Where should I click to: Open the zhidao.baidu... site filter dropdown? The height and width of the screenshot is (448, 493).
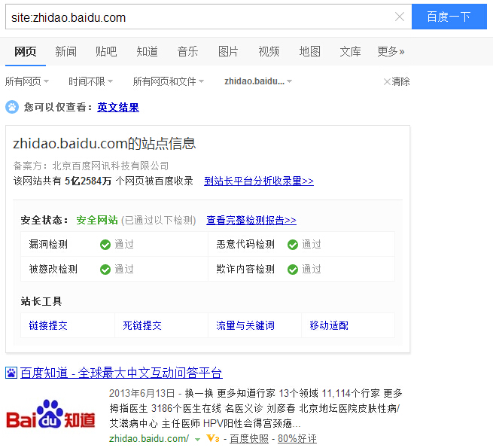tap(258, 81)
